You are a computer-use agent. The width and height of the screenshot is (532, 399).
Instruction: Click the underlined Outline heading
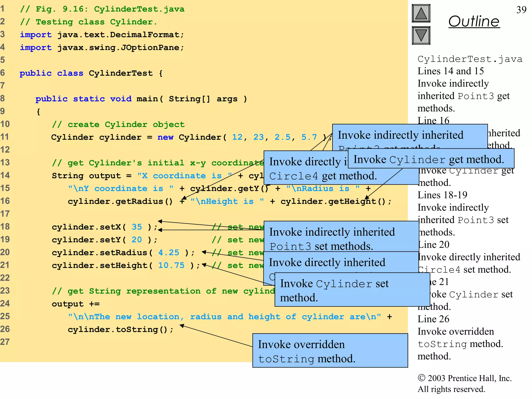click(x=474, y=21)
